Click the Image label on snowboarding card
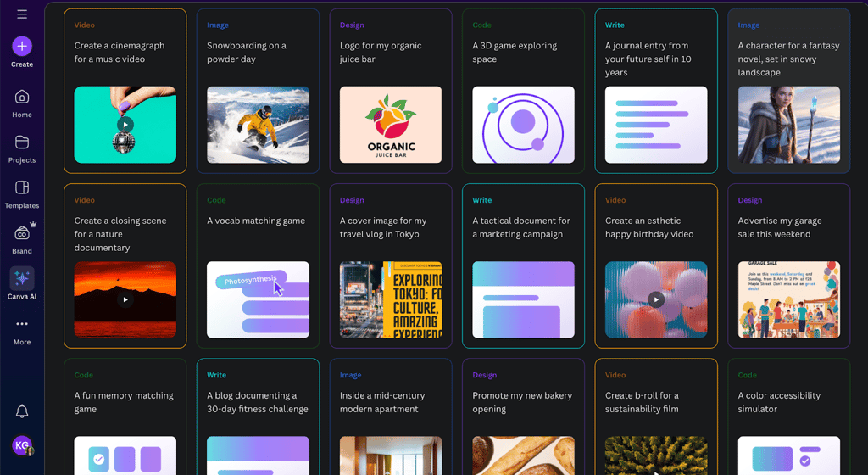868x475 pixels. (218, 25)
